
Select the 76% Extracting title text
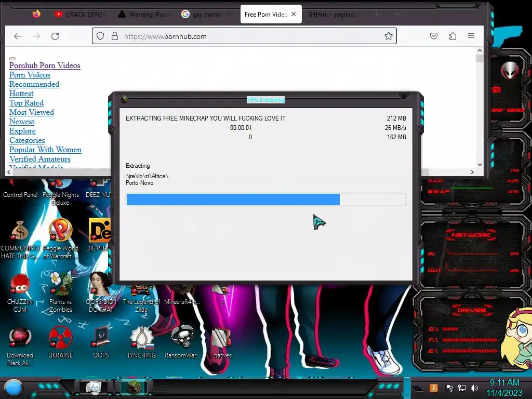pos(265,100)
